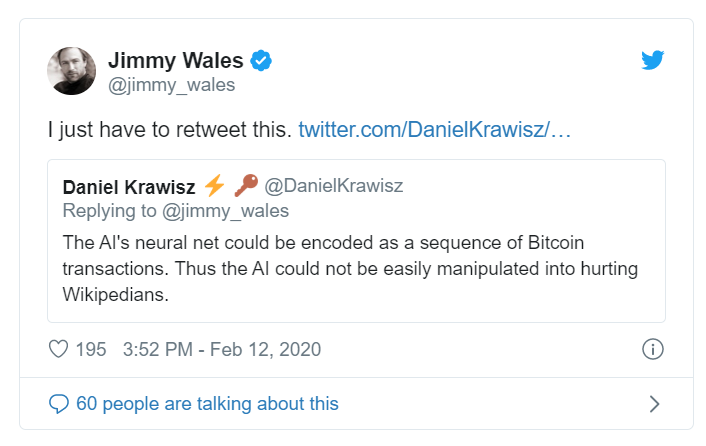Click the blue verified badge
This screenshot has width=706, height=446.
[261, 61]
